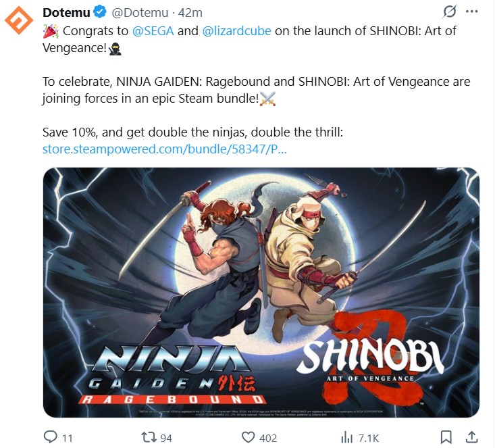Follow the store.steampowered.com bundle link
The image size is (495, 448).
pyautogui.click(x=165, y=149)
